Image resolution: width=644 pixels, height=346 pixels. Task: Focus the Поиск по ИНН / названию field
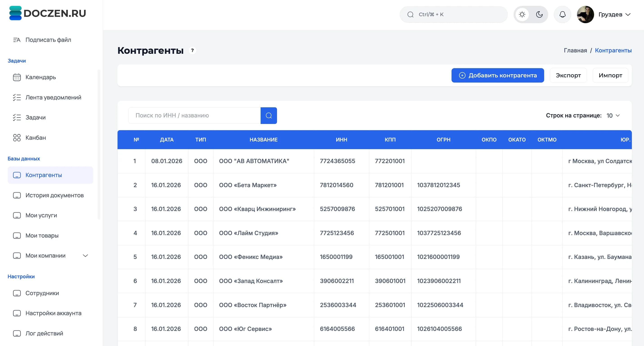coord(194,116)
